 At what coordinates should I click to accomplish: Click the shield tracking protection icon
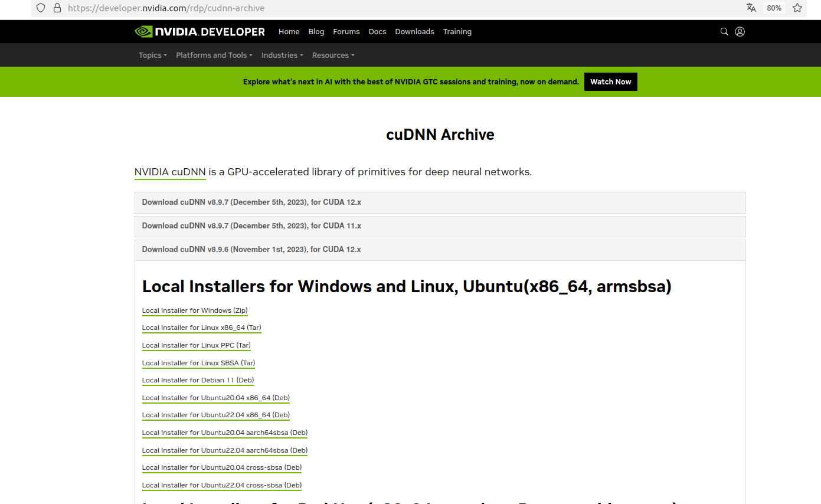pos(41,8)
